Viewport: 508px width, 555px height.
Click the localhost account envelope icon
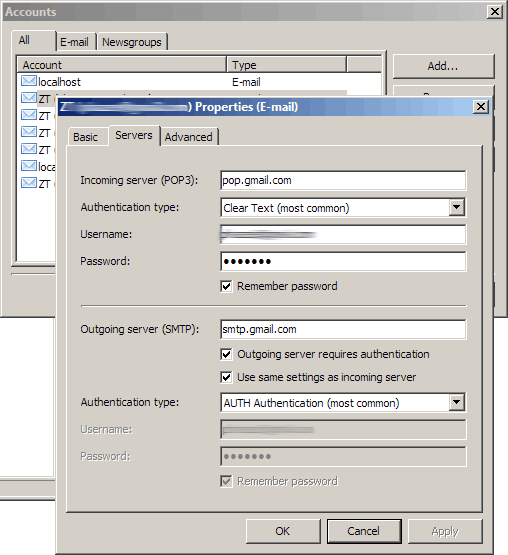click(28, 81)
